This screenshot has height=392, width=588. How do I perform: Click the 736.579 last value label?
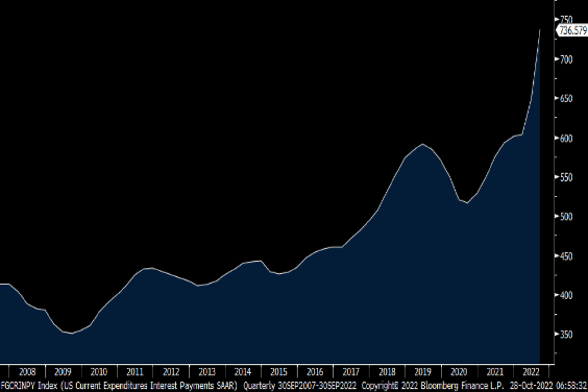pyautogui.click(x=572, y=30)
